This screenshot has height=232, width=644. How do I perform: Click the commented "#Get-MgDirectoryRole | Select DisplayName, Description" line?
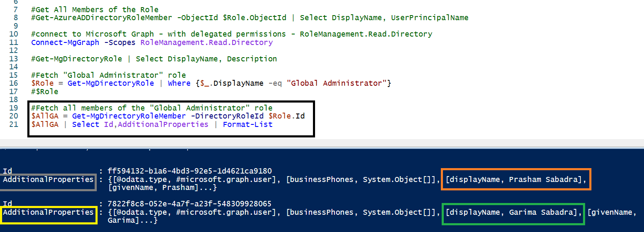(154, 59)
